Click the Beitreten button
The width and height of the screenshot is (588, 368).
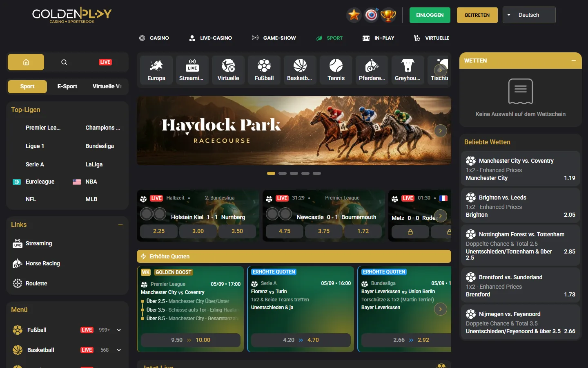pyautogui.click(x=477, y=15)
